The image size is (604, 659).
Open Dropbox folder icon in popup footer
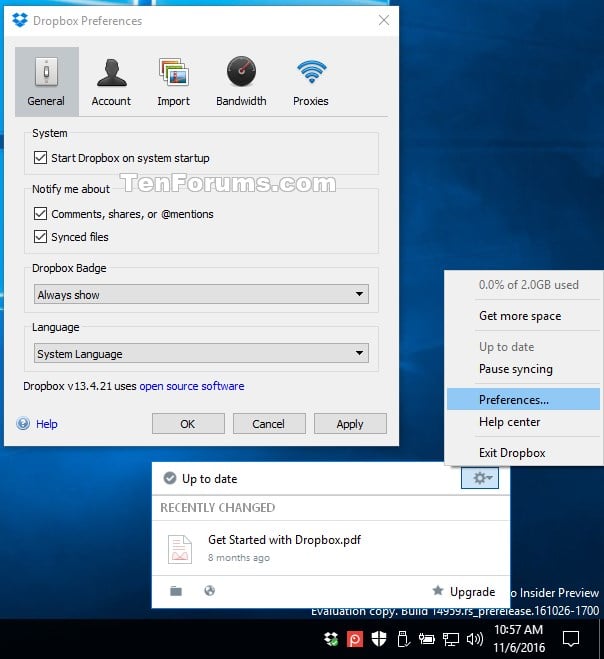(176, 591)
